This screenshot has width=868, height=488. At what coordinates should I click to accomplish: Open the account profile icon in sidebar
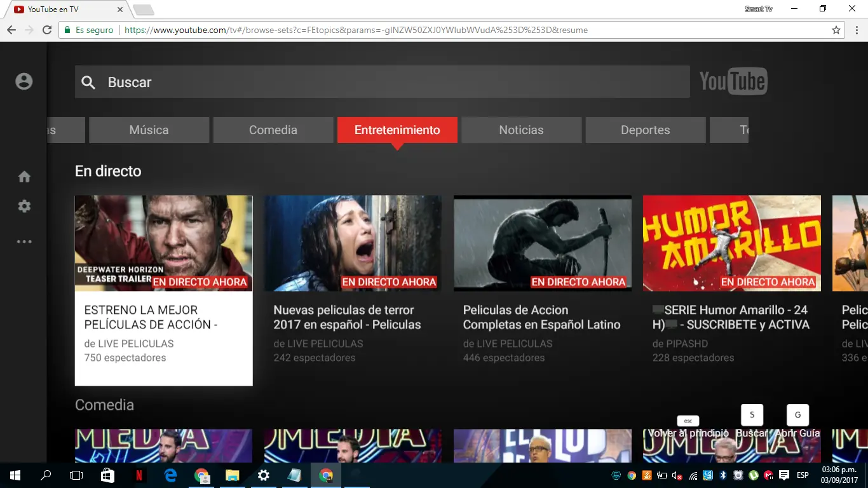click(x=24, y=81)
